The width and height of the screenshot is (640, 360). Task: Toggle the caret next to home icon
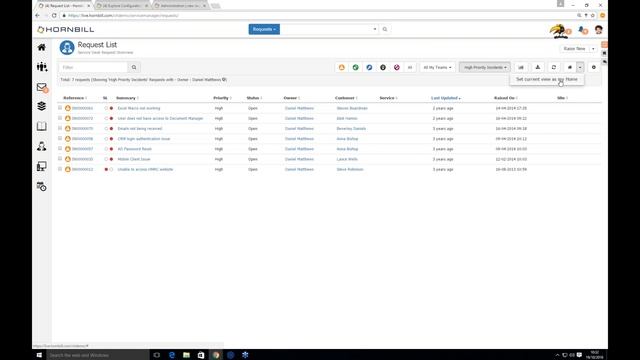pyautogui.click(x=580, y=67)
